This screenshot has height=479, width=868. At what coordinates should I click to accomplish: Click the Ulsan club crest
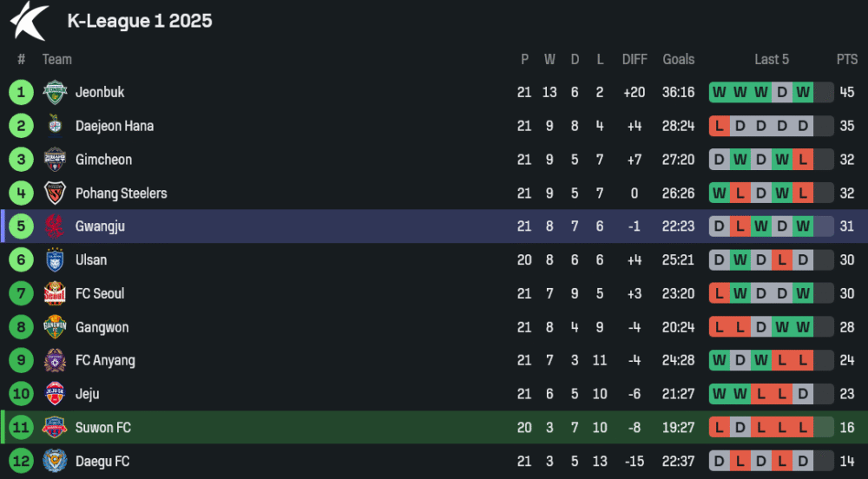[x=55, y=259]
